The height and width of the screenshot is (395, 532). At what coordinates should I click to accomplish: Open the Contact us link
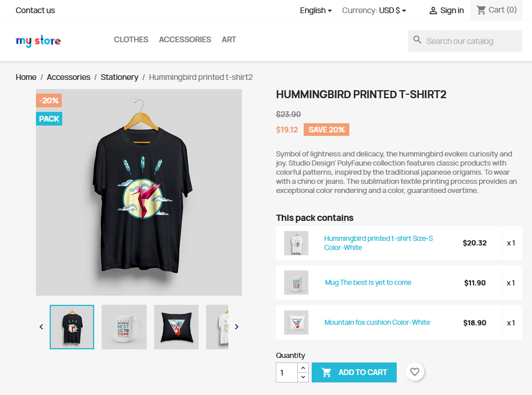point(35,10)
